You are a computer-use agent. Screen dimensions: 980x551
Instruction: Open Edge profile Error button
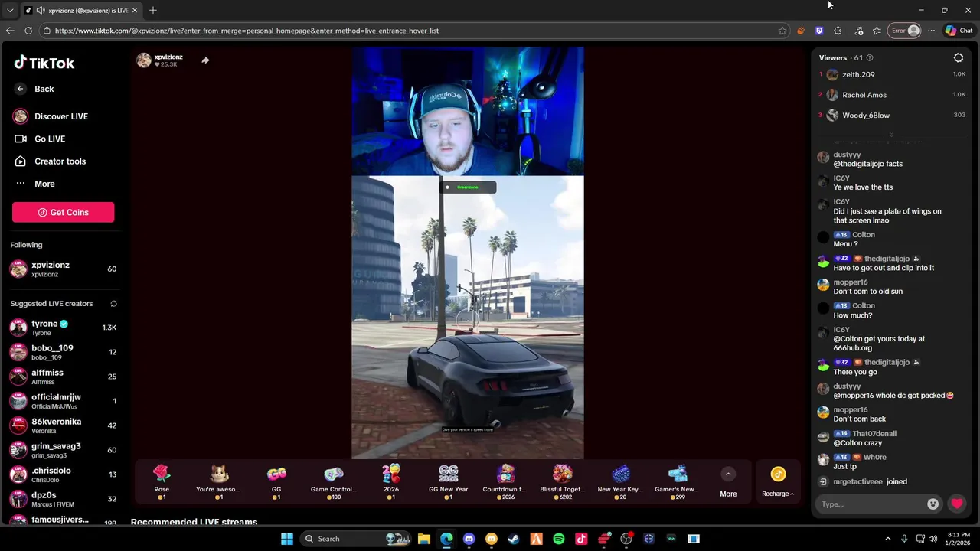(x=904, y=31)
